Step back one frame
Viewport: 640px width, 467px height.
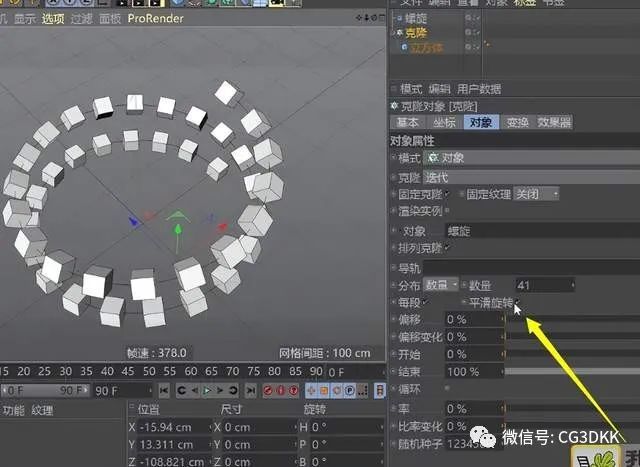195,391
